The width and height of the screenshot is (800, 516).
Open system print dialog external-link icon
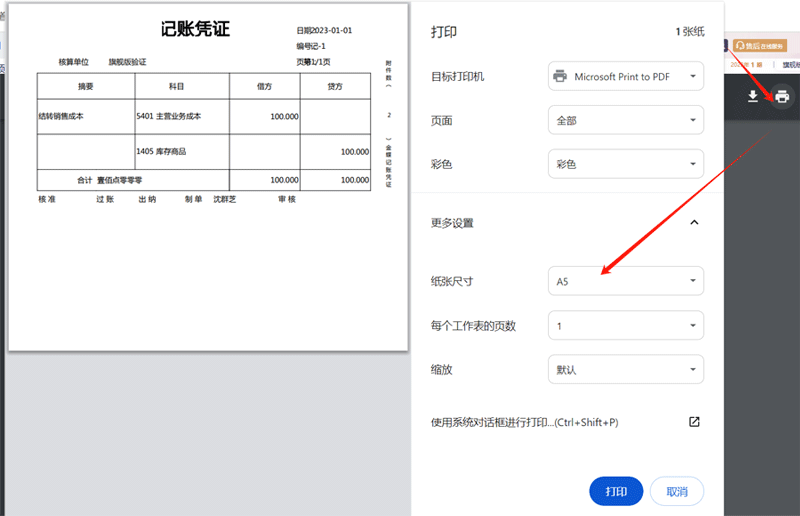click(x=694, y=422)
